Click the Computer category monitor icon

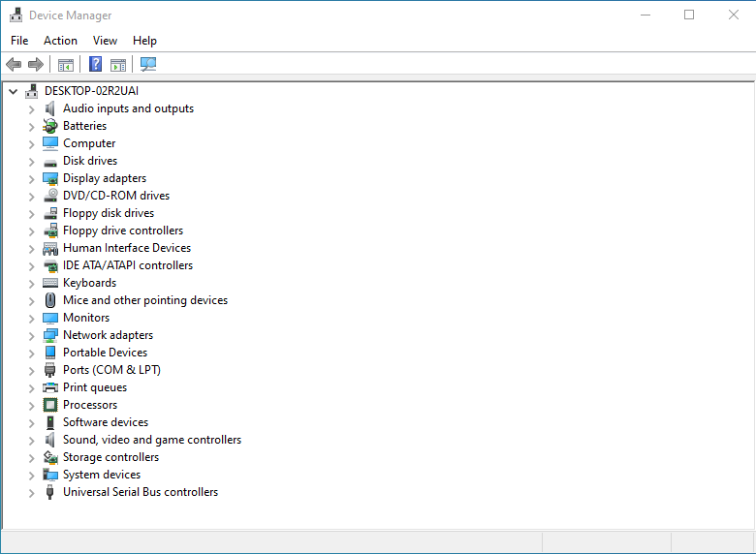pos(50,143)
